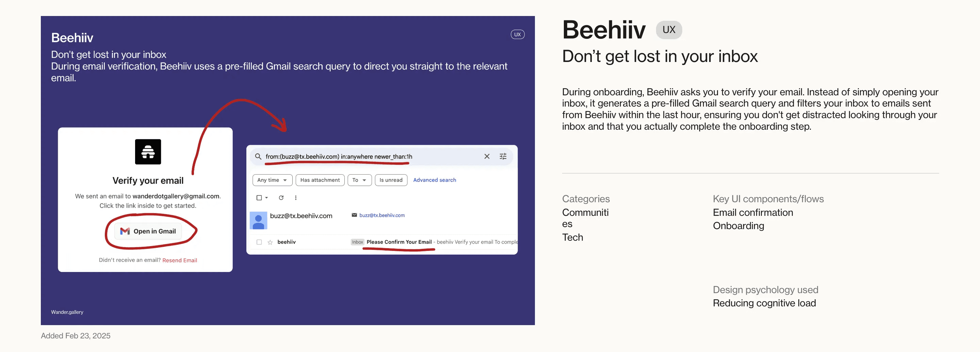Click the blue sender avatar icon
The width and height of the screenshot is (980, 352).
(x=258, y=220)
